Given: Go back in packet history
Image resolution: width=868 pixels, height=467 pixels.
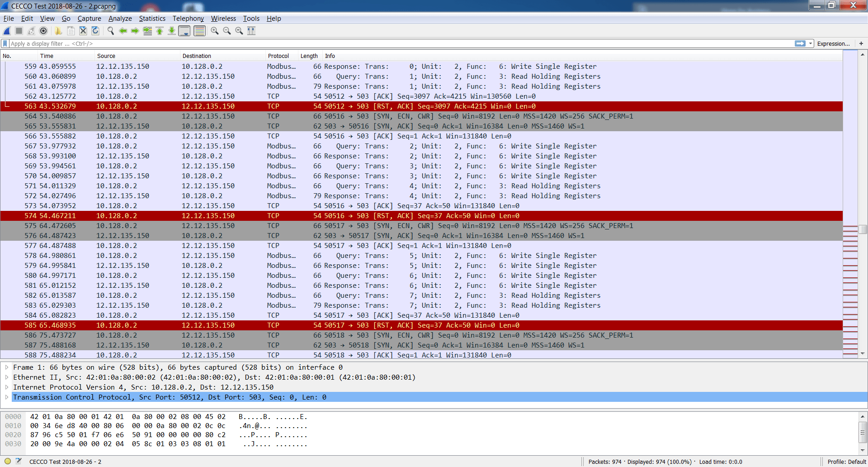Looking at the screenshot, I should 123,31.
